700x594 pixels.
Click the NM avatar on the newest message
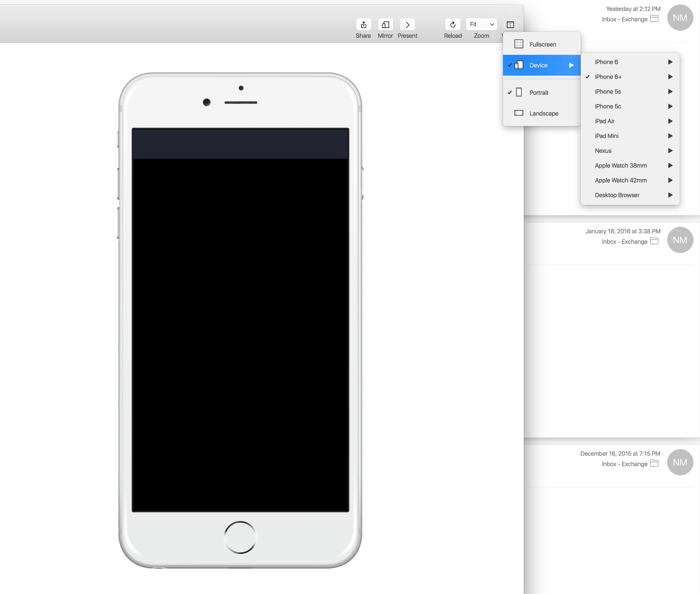680,18
